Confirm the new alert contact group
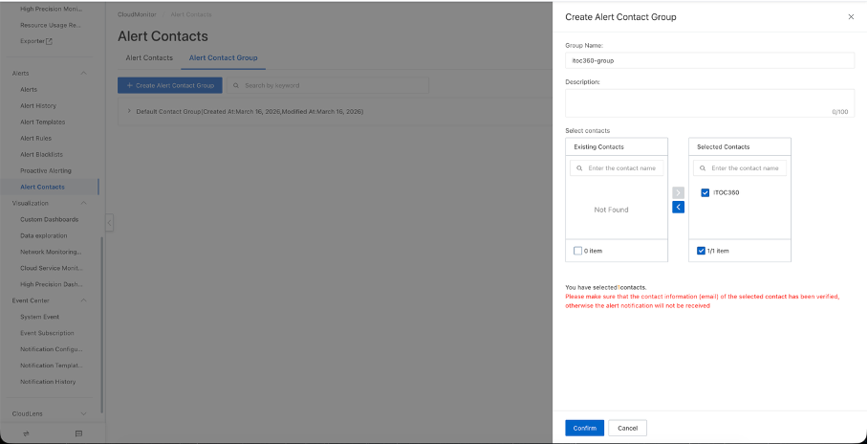Image resolution: width=868 pixels, height=444 pixels. (x=584, y=428)
